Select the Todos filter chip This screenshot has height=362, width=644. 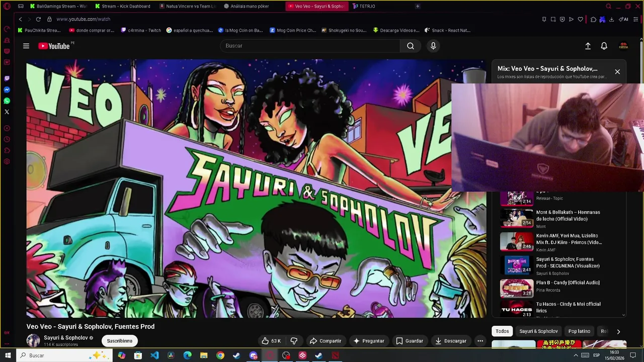(x=502, y=331)
